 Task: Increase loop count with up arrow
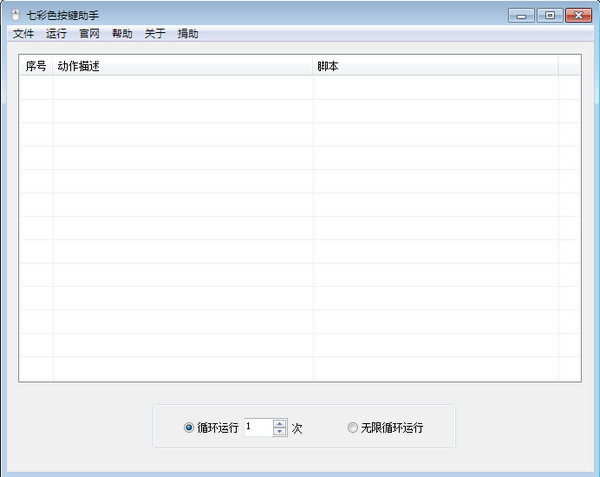279,423
